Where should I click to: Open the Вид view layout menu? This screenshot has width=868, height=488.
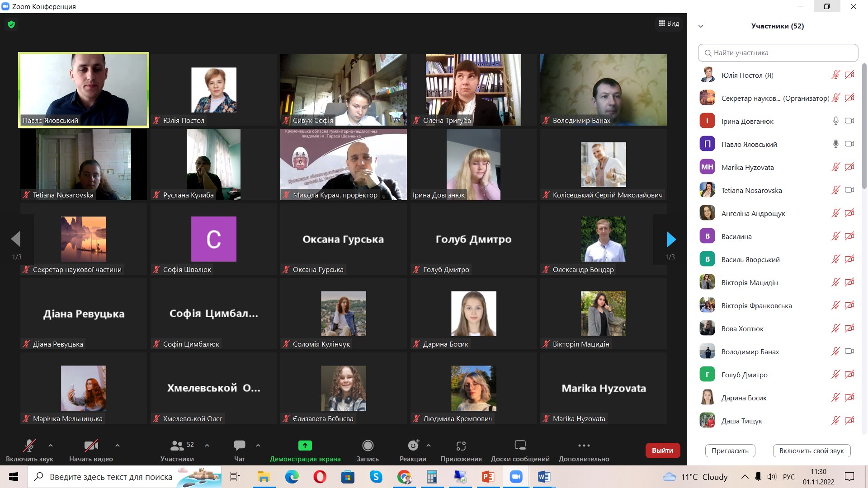pos(669,23)
